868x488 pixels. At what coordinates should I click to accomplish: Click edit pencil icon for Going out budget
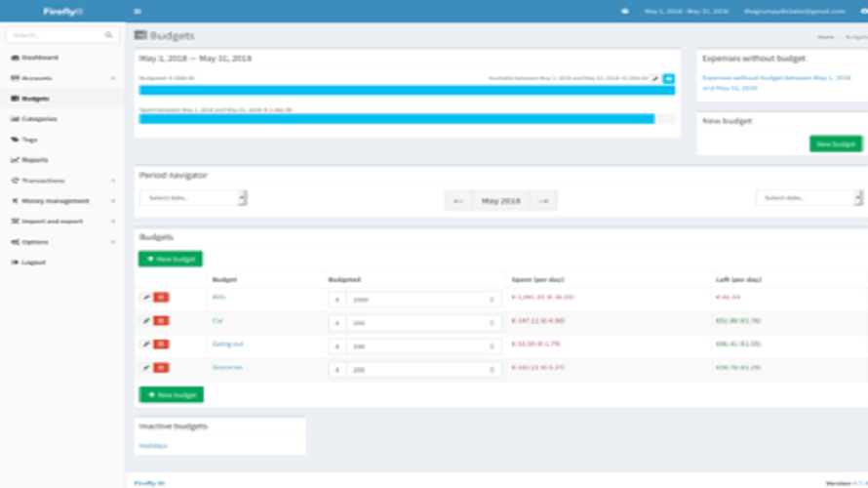tap(146, 344)
